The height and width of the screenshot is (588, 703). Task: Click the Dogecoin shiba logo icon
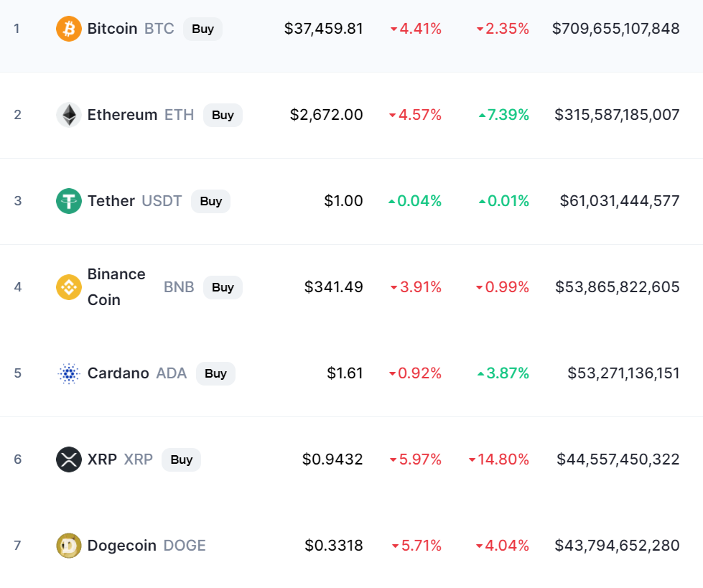[69, 546]
